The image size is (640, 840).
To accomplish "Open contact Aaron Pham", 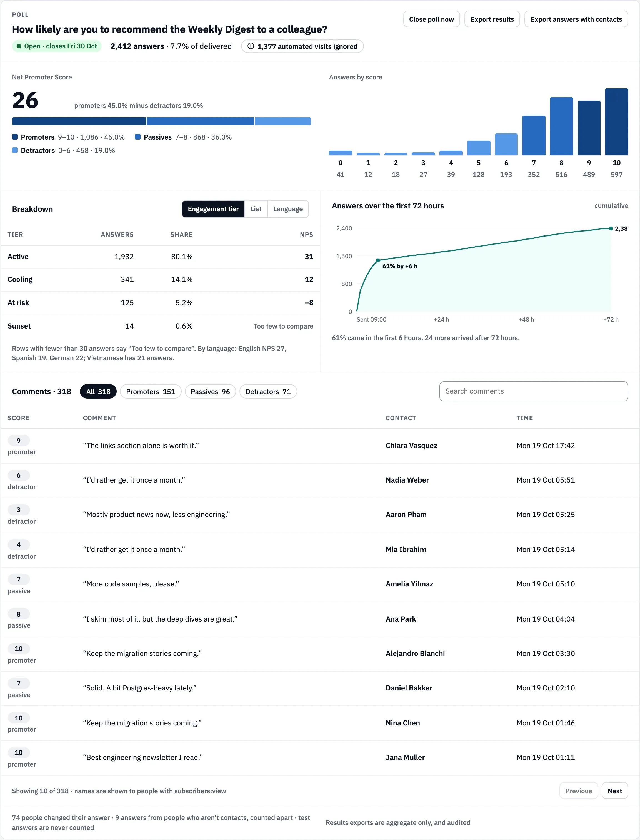I will pyautogui.click(x=406, y=514).
